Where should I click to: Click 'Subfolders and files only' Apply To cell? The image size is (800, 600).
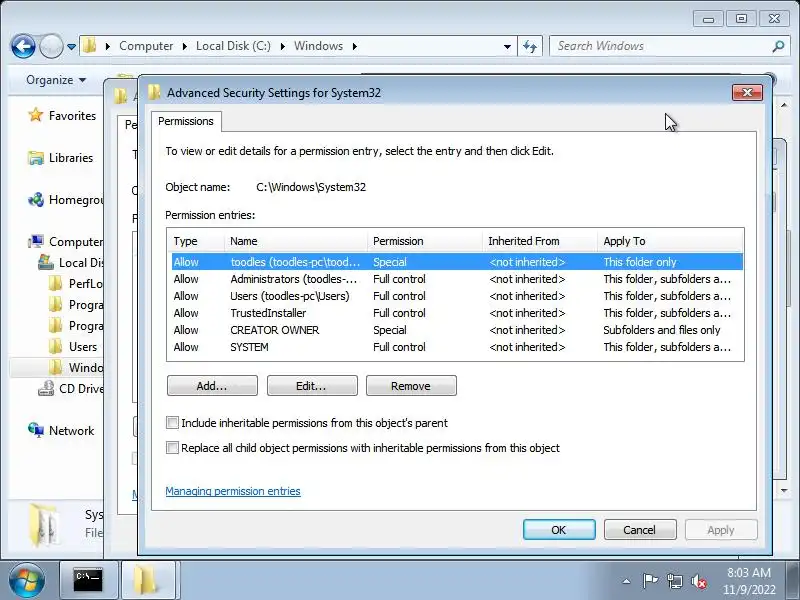[x=662, y=330]
